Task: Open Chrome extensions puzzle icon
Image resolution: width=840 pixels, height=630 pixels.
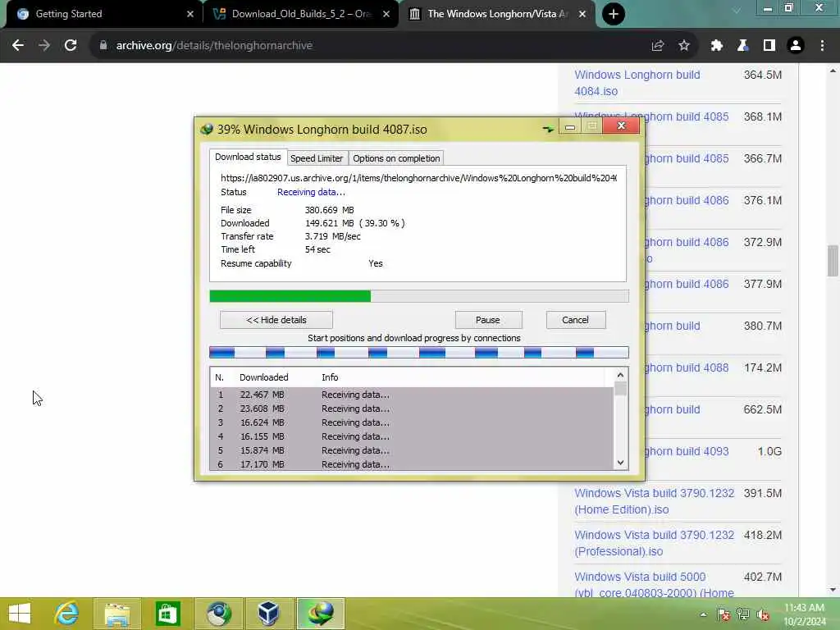Action: pyautogui.click(x=716, y=46)
